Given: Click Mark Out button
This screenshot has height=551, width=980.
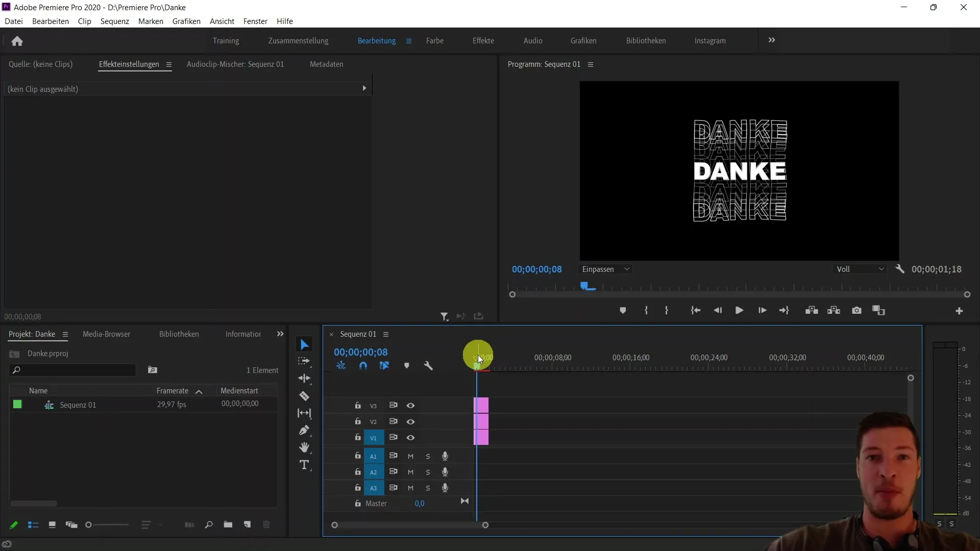Looking at the screenshot, I should point(667,310).
